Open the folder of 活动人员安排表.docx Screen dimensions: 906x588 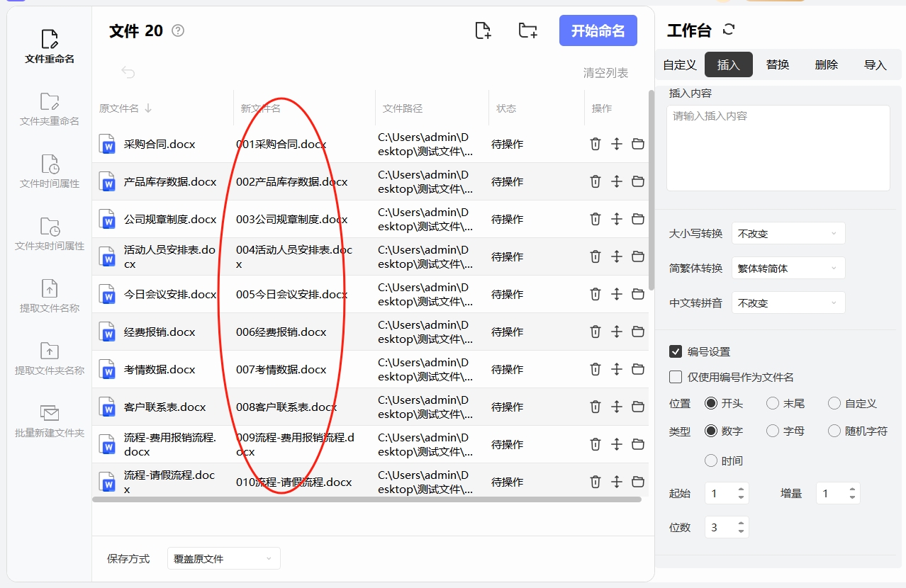pyautogui.click(x=638, y=256)
